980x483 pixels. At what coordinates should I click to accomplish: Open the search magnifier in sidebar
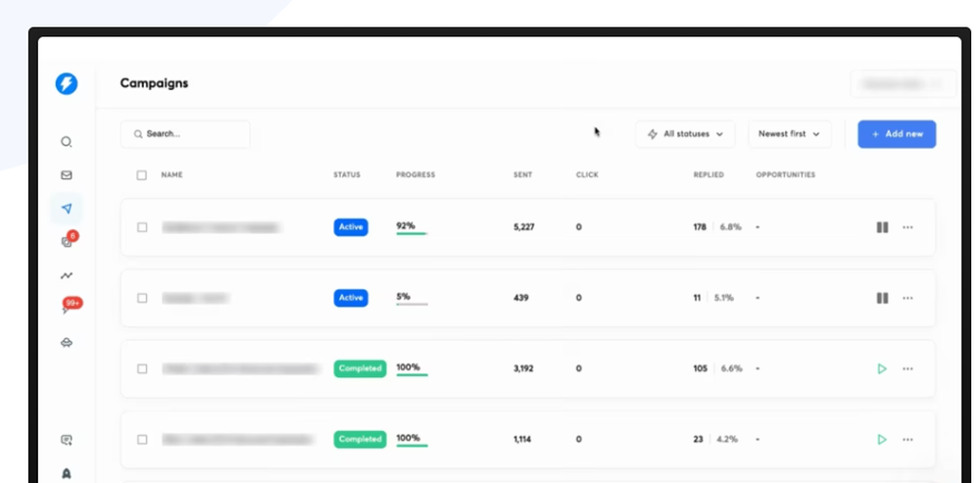tap(67, 142)
